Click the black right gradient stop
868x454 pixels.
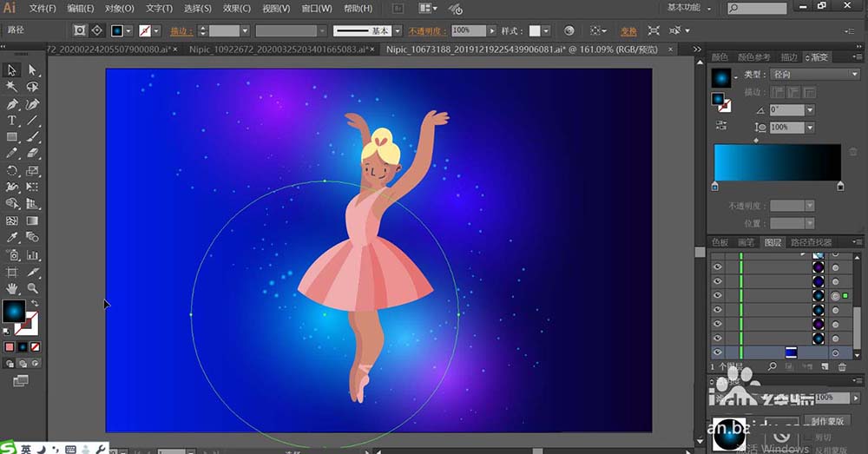tap(840, 186)
